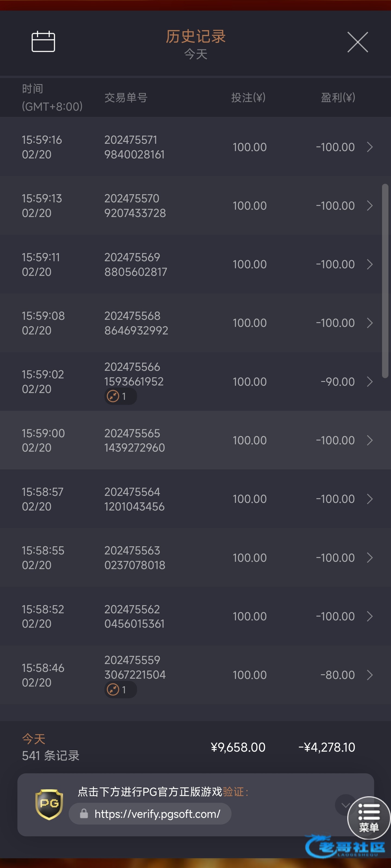Tap the free spin badge on 15:59:02 record
Viewport: 391px width, 868px height.
120,396
